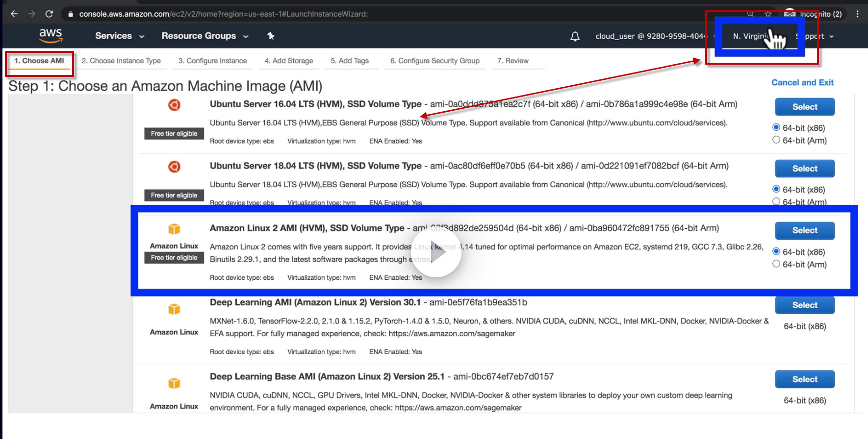This screenshot has width=868, height=439.
Task: Click Select for Deep Learning Base AMI 25.1
Action: tap(805, 379)
